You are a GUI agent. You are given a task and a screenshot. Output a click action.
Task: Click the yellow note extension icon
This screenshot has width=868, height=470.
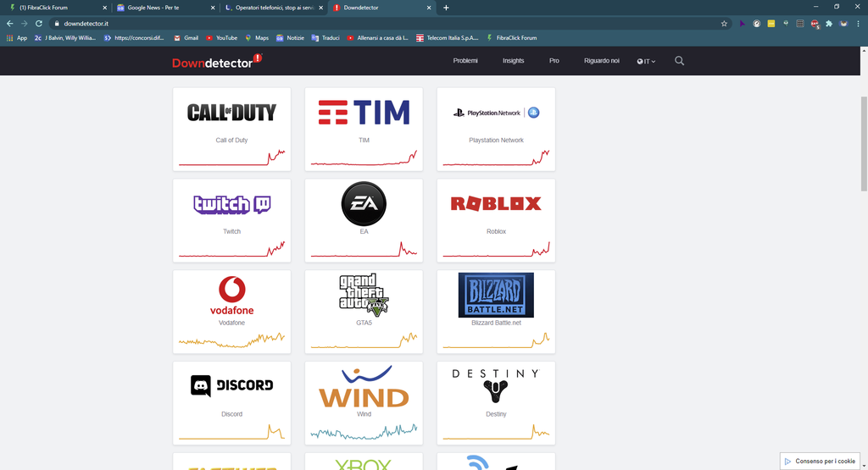pyautogui.click(x=771, y=24)
